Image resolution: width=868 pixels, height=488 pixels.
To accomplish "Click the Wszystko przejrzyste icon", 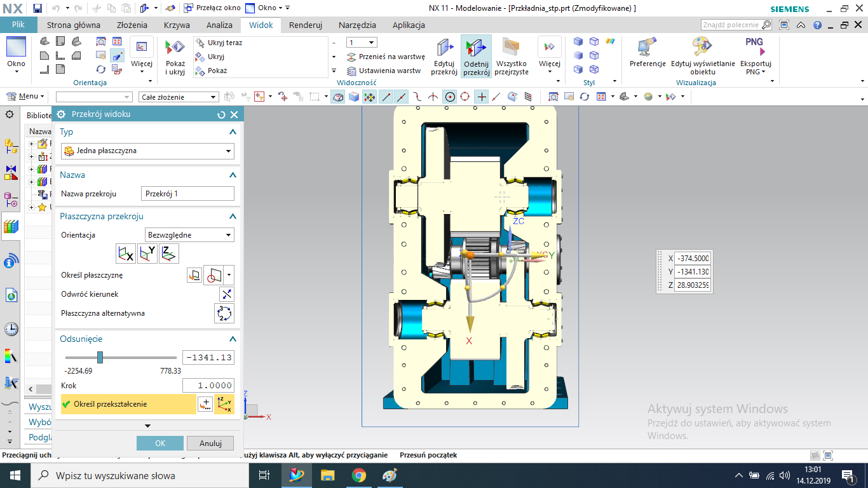I will click(511, 57).
